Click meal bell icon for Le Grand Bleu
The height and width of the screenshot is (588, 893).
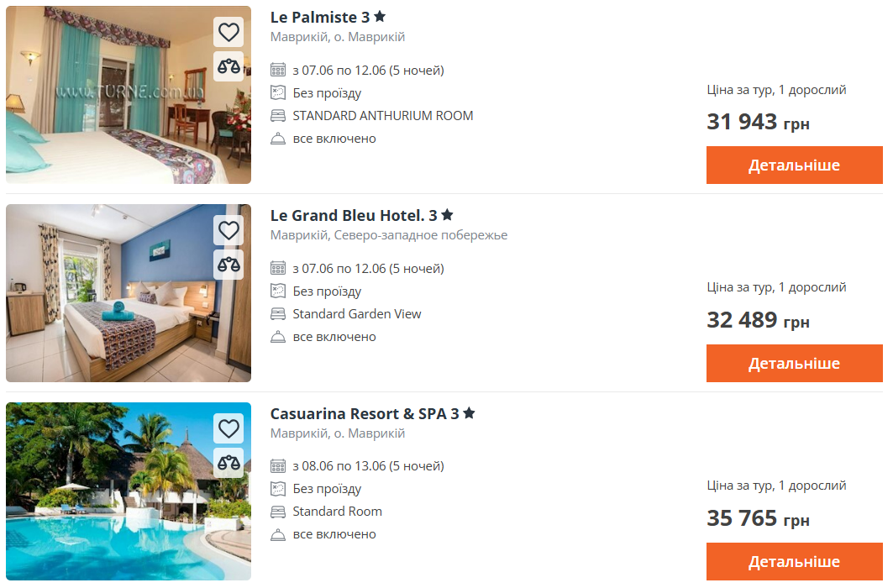click(x=278, y=337)
